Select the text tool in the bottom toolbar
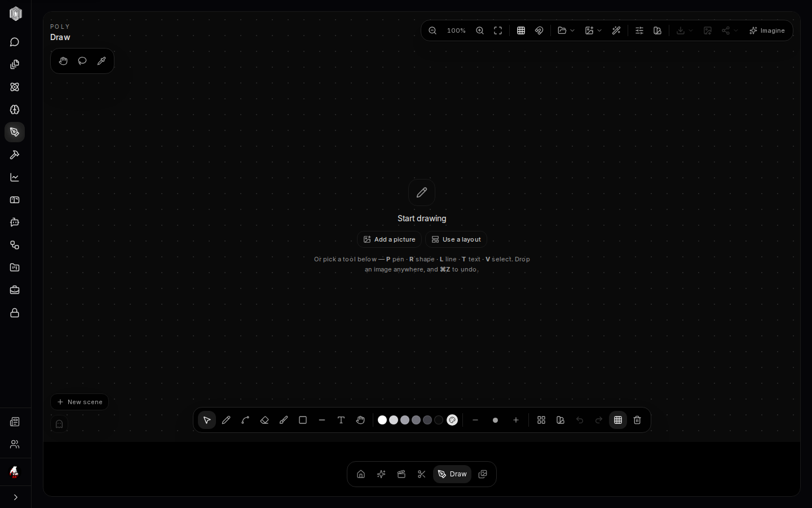 [341, 420]
